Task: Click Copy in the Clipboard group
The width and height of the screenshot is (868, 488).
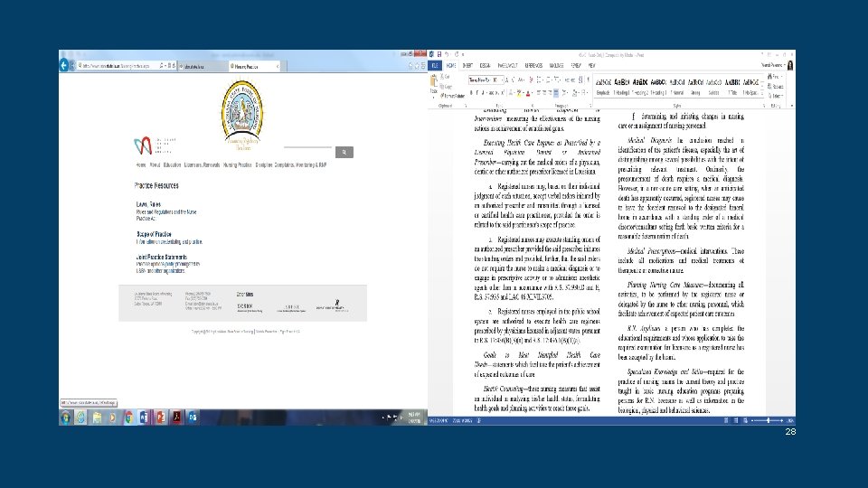Action: click(x=447, y=87)
